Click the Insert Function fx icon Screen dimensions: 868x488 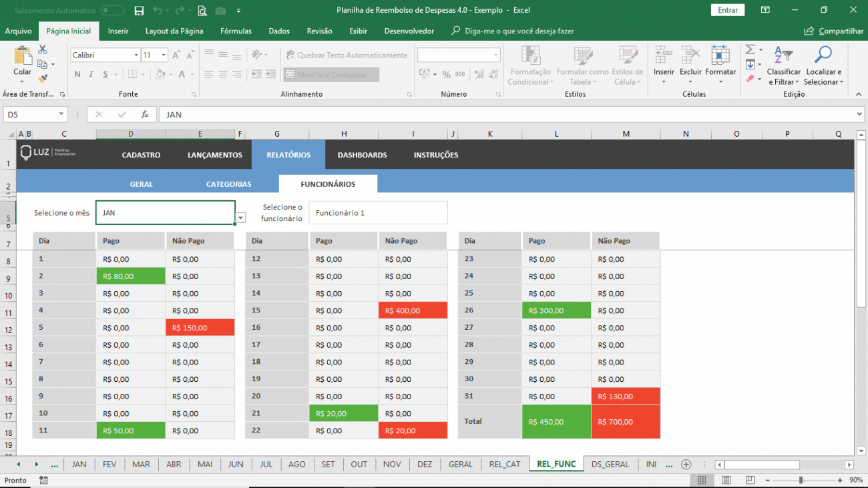pos(144,115)
